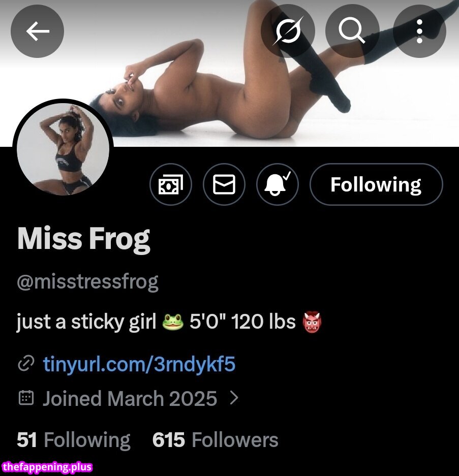Toggle post notifications with the bell icon
Screen dimensions: 459x476
coord(278,184)
